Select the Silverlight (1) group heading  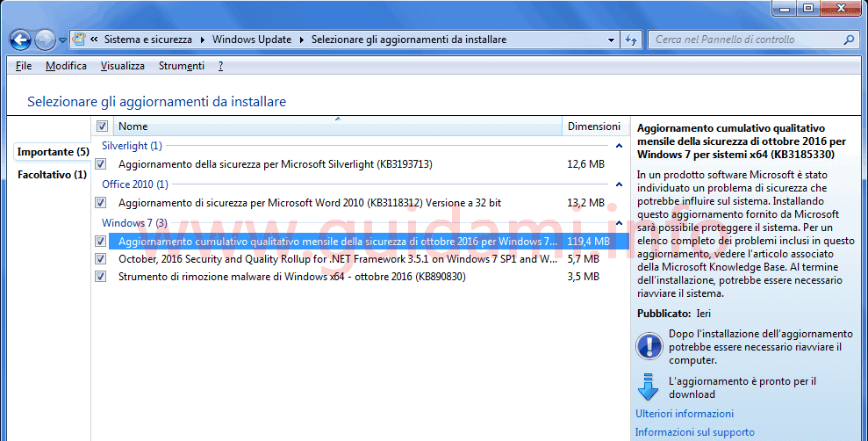click(132, 146)
